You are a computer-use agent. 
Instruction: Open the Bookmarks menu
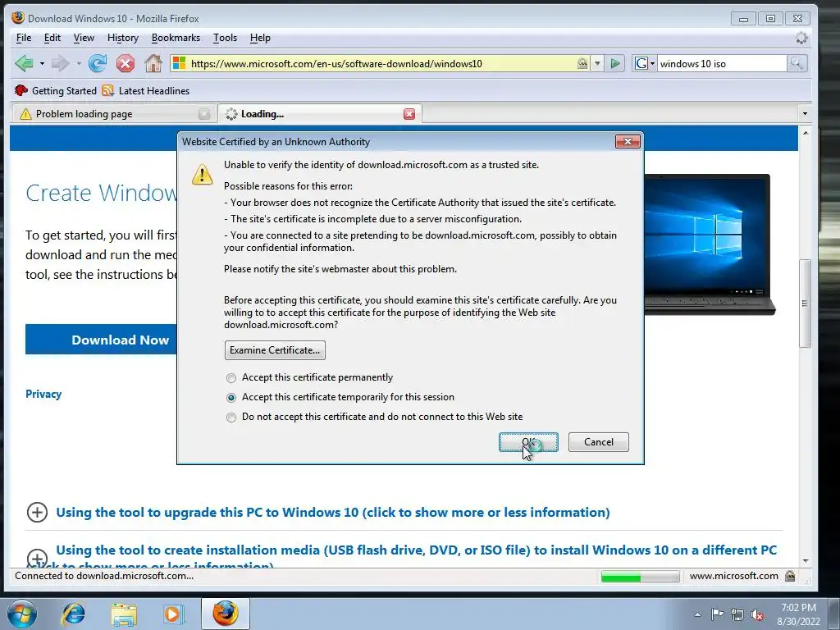coord(176,38)
